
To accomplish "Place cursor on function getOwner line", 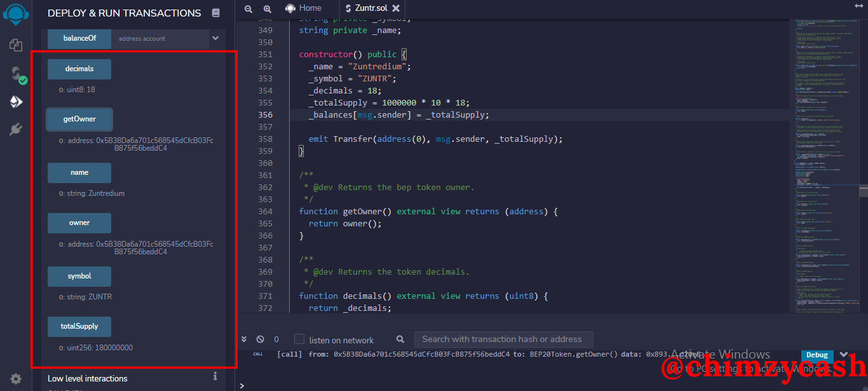I will click(x=428, y=211).
